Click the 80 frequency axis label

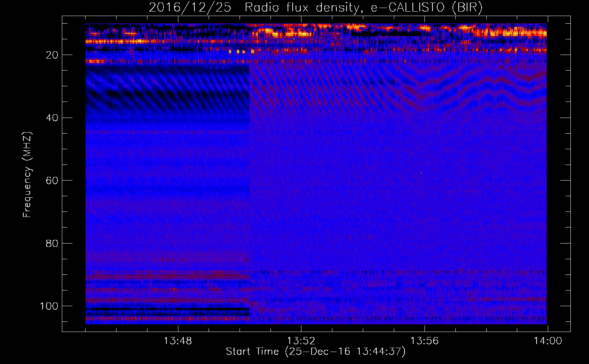(x=52, y=243)
